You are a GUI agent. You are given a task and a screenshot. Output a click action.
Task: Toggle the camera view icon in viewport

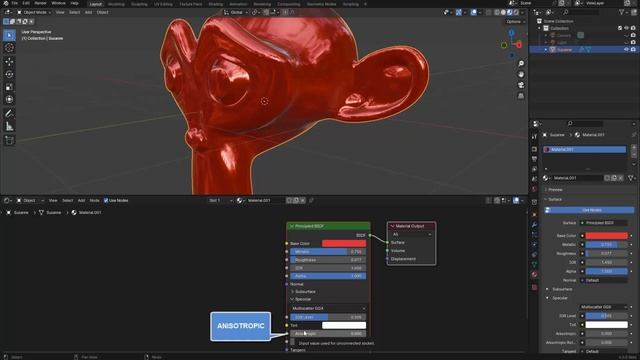coord(521,85)
